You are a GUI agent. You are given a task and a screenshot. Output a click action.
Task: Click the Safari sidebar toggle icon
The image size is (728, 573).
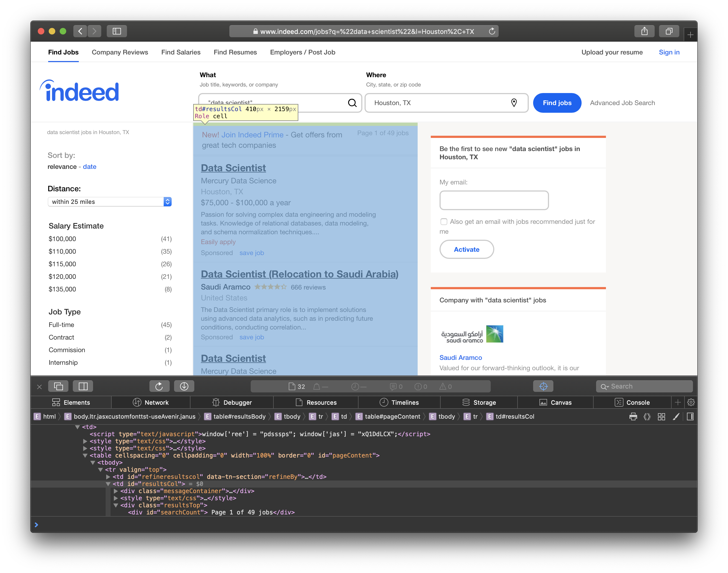click(x=116, y=31)
